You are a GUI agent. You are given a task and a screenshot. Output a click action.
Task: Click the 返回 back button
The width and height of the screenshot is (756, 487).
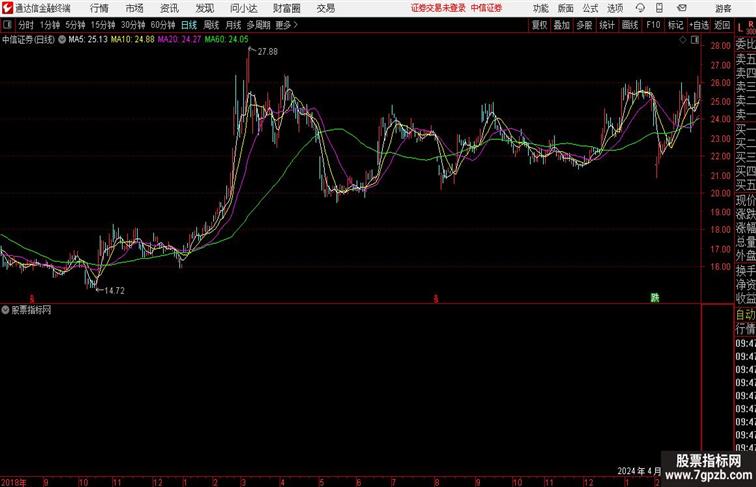pos(722,25)
